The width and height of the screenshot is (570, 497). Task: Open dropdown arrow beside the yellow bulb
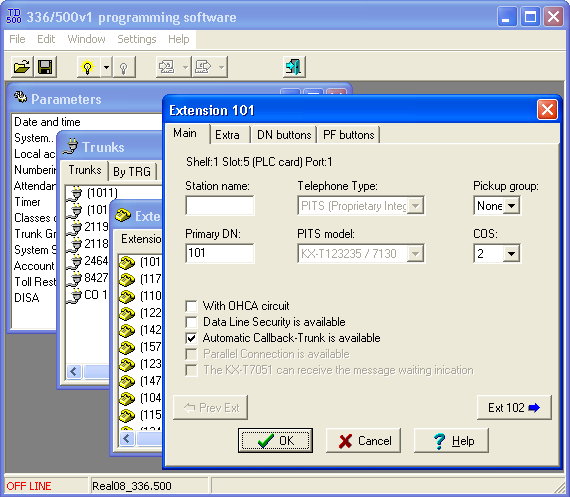[106, 67]
